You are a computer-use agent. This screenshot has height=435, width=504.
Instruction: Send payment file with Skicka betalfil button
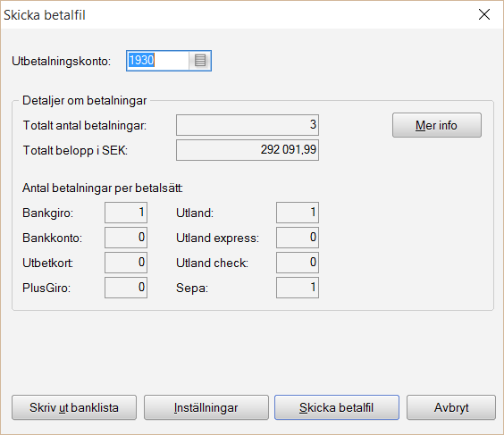(x=337, y=407)
